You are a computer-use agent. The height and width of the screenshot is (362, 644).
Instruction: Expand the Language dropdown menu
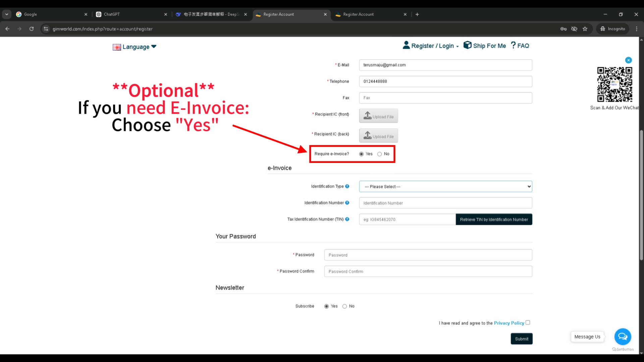135,47
